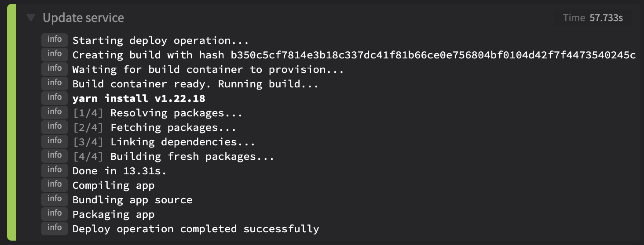Click the build hash b350c5cf… text
Viewport: 644px width, 245px height.
433,55
